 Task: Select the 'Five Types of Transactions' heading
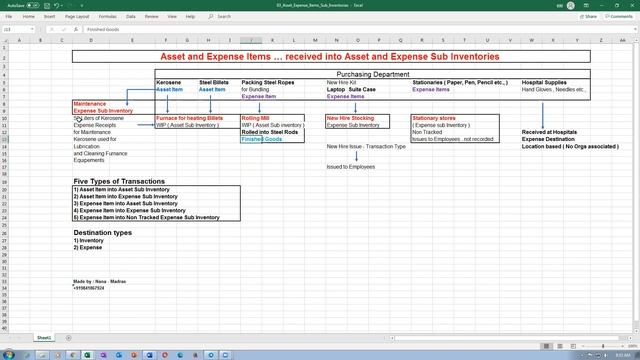119,181
